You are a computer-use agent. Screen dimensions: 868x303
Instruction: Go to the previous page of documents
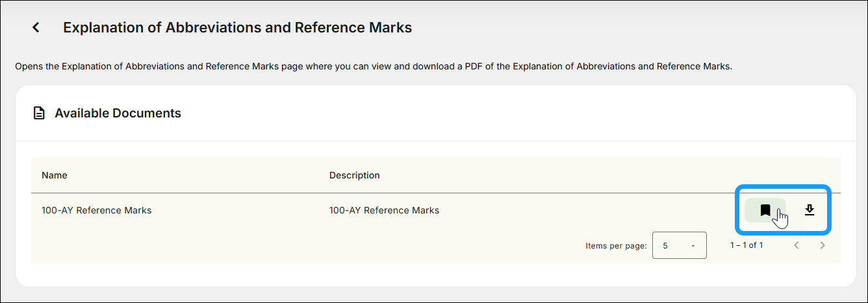point(797,245)
